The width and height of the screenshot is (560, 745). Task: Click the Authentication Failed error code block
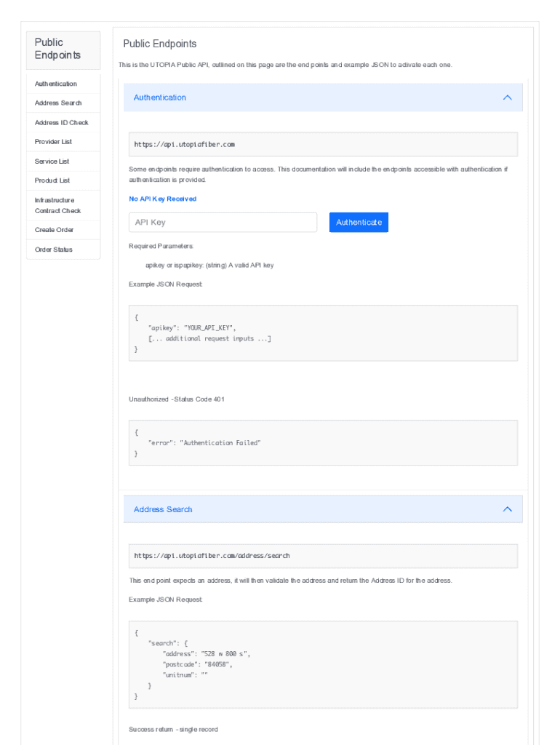(323, 442)
